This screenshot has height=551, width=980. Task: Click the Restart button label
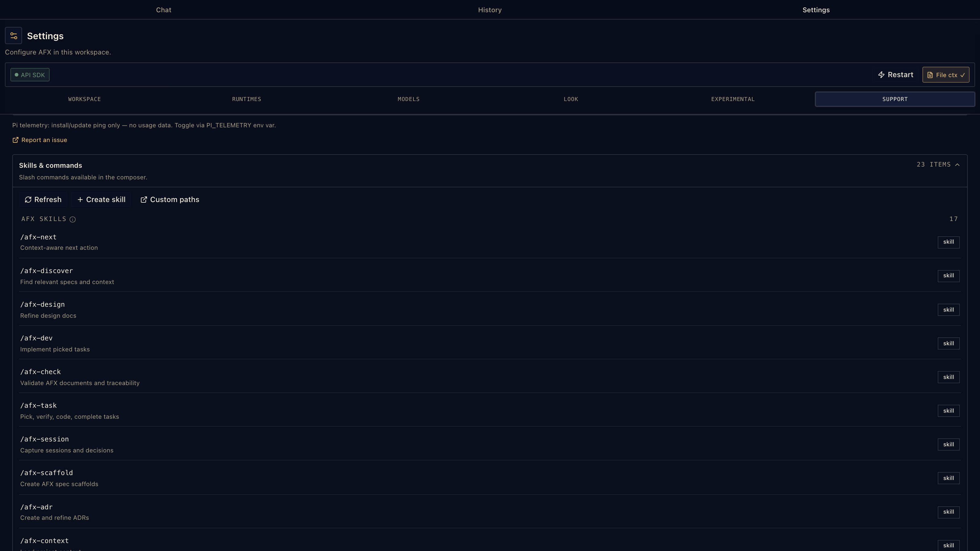[900, 75]
